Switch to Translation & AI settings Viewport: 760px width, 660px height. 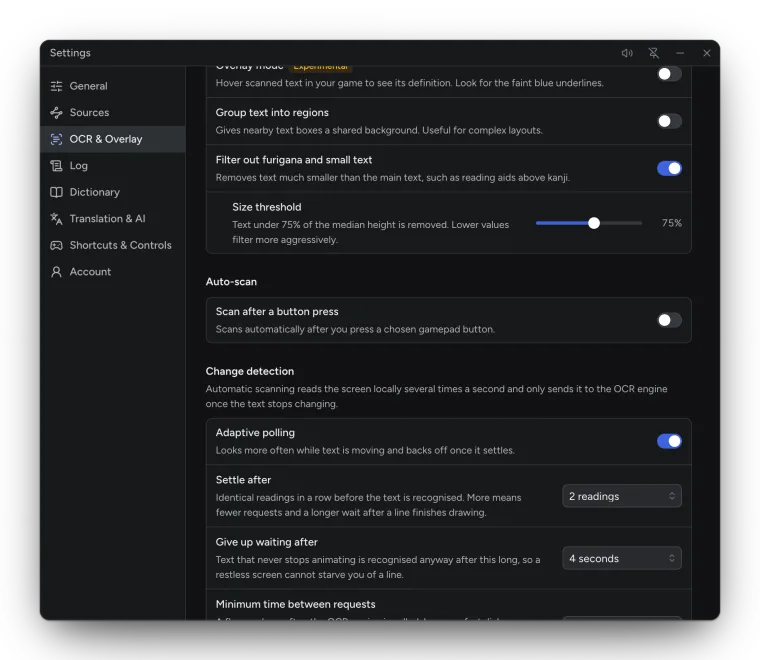click(x=112, y=219)
